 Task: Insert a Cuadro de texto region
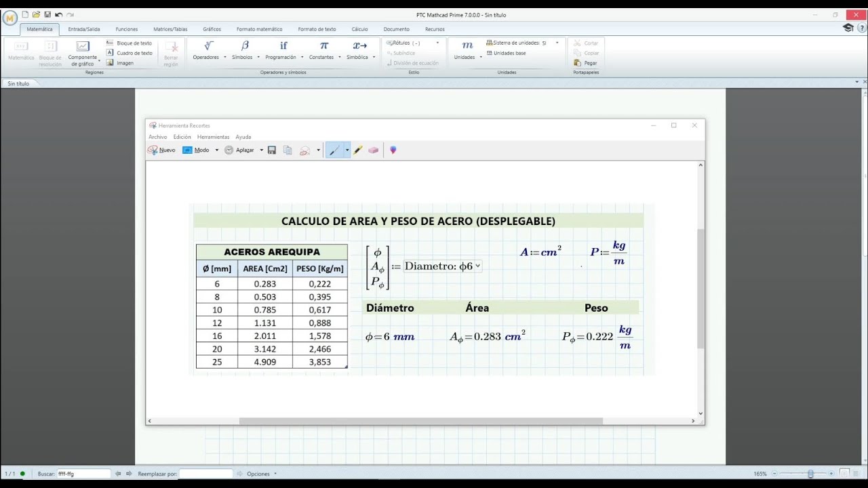click(x=130, y=53)
